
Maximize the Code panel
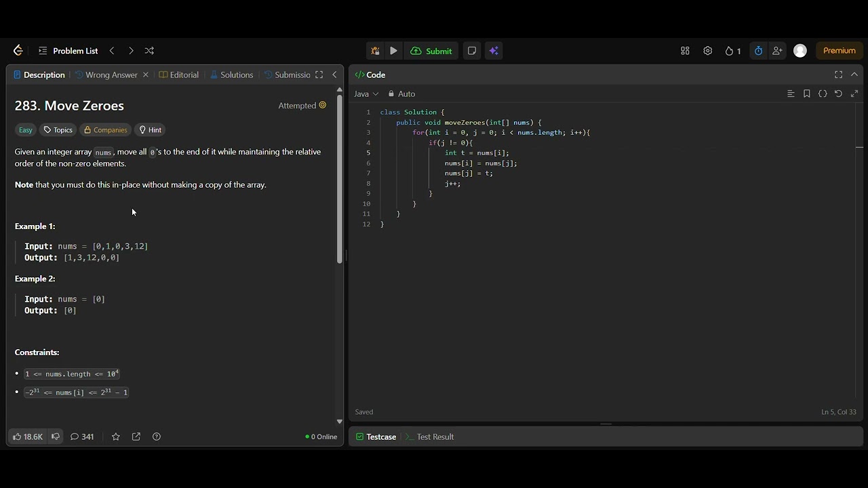tap(839, 75)
